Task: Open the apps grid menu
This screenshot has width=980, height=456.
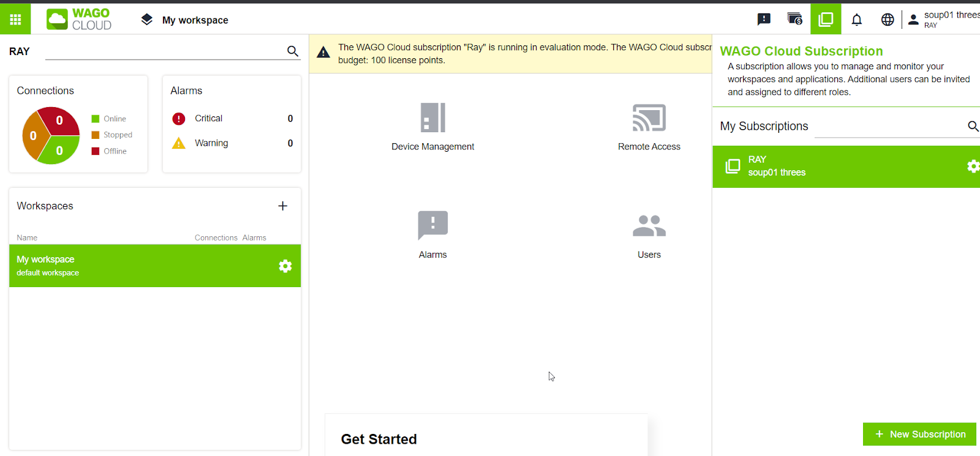Action: [x=15, y=20]
